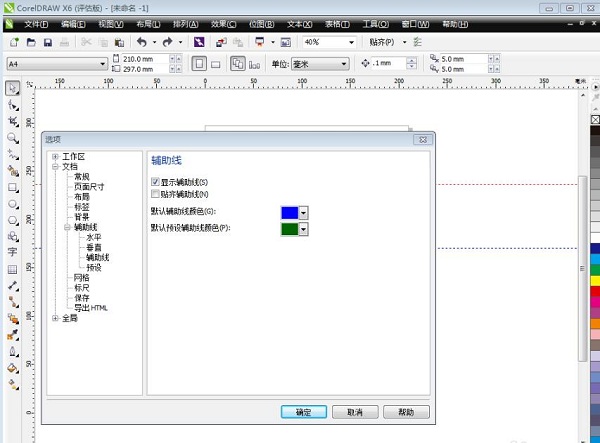Screen dimensions: 600x443
Task: Select the Crop tool
Action: coord(13,122)
